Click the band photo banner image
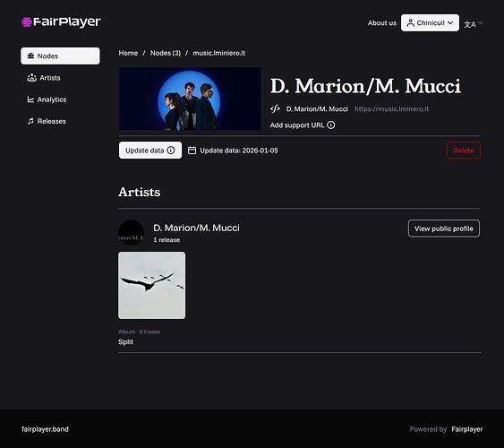 tap(190, 99)
